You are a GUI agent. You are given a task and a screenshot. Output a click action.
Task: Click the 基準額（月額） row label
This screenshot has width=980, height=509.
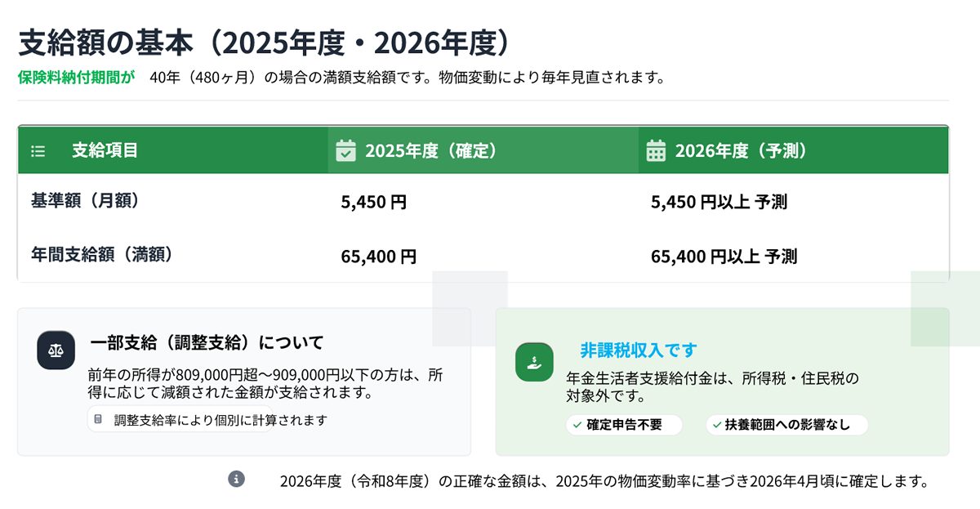85,201
